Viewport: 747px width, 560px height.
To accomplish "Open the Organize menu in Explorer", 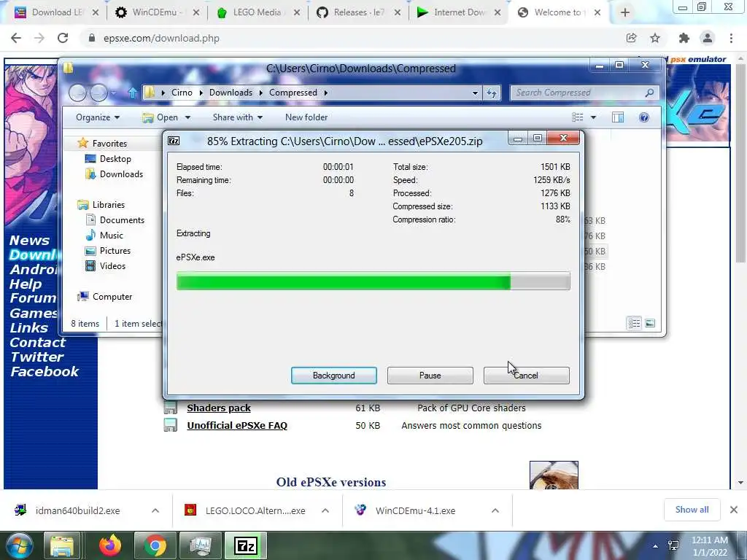I will point(97,117).
